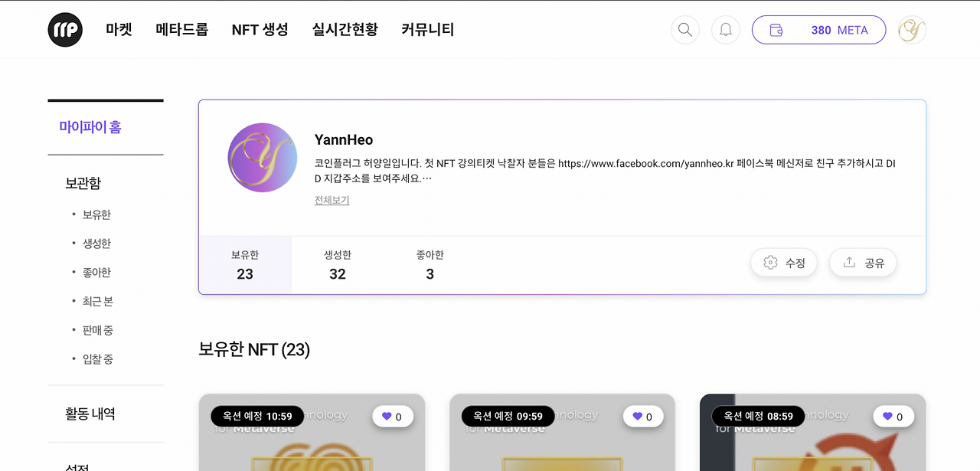Like the first NFT card heart
This screenshot has width=980, height=471.
(x=393, y=417)
